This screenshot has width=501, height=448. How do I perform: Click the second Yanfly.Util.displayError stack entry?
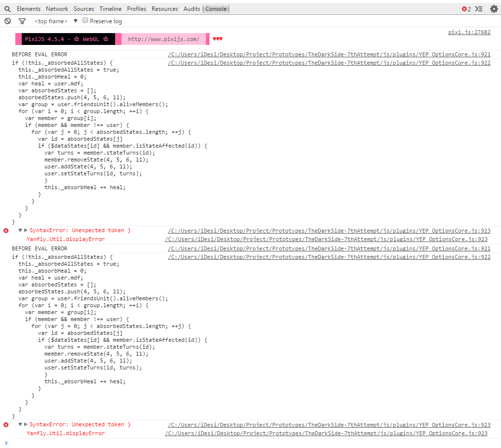point(66,434)
